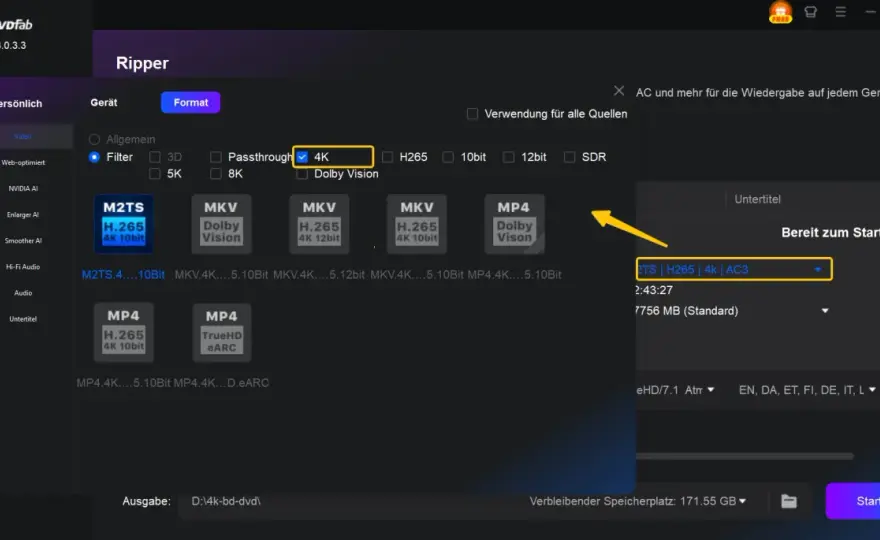
Task: Click the MP4.4K....D.eARC profile label
Action: 221,383
